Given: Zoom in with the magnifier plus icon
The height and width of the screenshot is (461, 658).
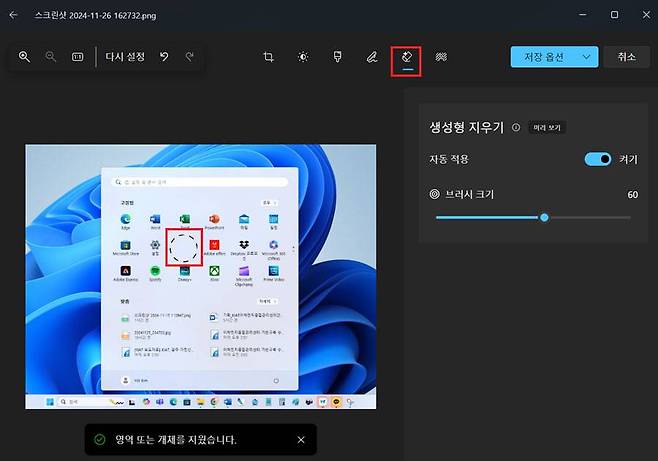Looking at the screenshot, I should [x=24, y=57].
